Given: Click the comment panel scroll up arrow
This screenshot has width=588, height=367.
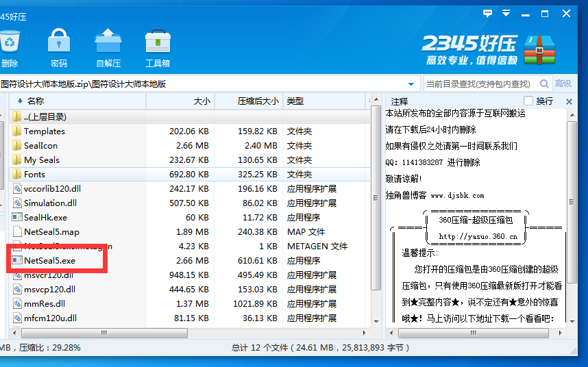Looking at the screenshot, I should [x=572, y=114].
